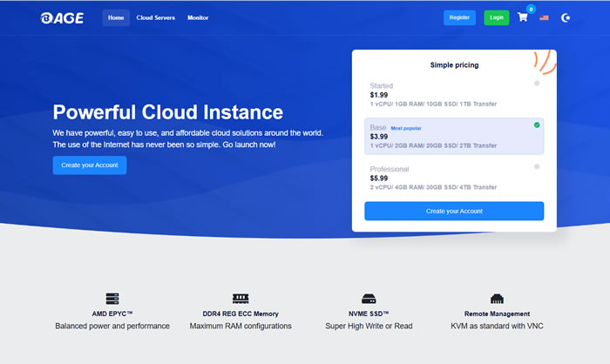This screenshot has height=364, width=610.
Task: Click the cart item count badge
Action: click(531, 9)
